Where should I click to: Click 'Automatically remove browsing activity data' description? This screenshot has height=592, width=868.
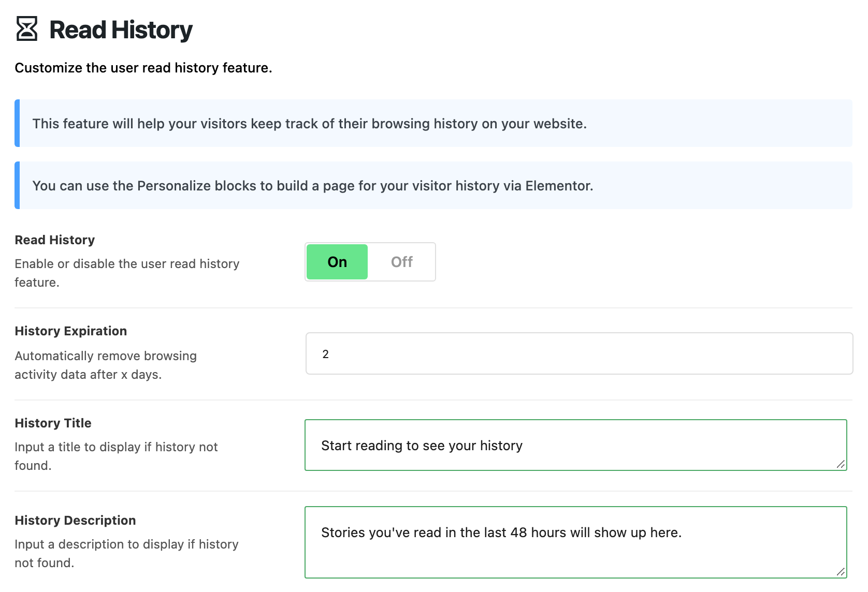[106, 365]
